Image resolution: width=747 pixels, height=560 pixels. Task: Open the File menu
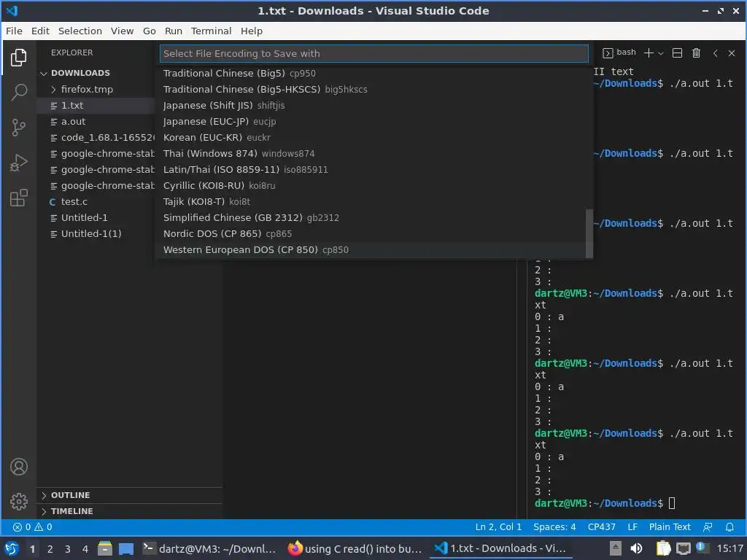(x=14, y=31)
